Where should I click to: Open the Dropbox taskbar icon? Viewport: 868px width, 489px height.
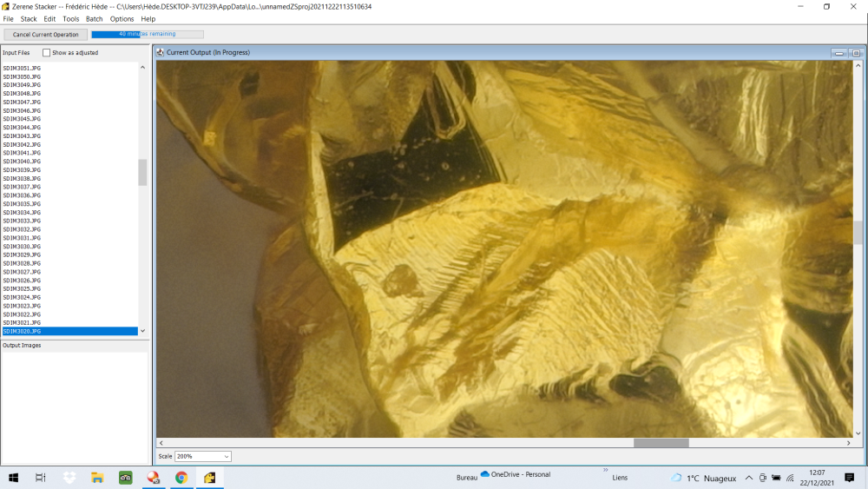pyautogui.click(x=69, y=478)
